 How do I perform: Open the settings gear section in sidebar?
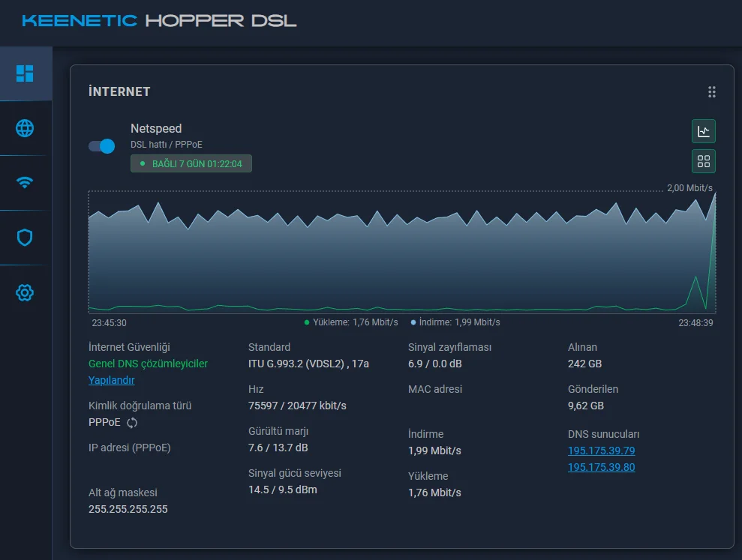point(25,292)
